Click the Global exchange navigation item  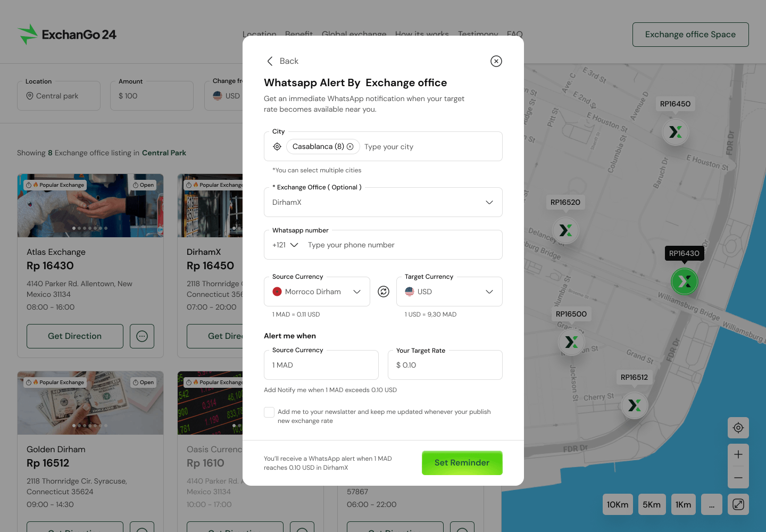[x=354, y=34]
